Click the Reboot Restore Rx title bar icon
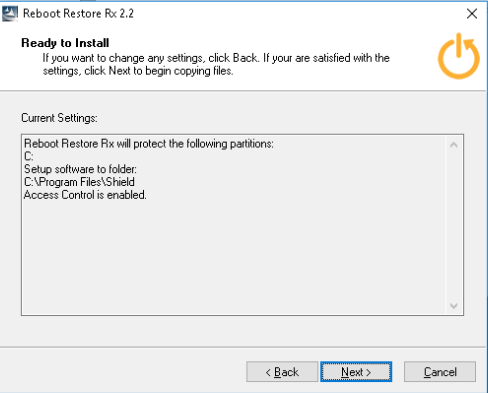Screen dimensions: 488x393 (x=10, y=14)
